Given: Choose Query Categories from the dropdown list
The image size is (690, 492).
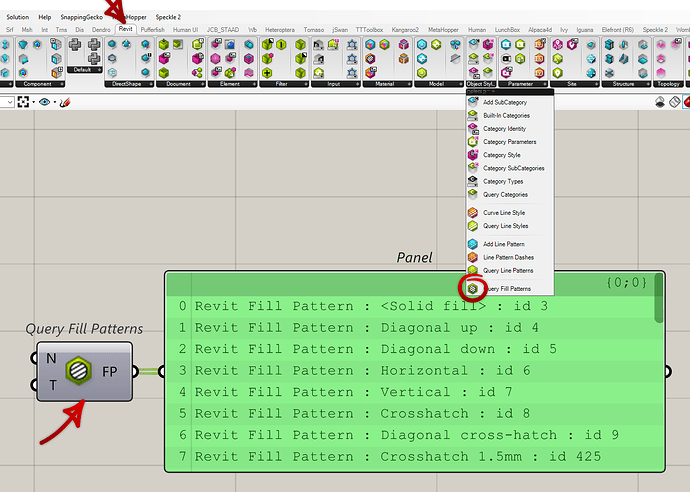Looking at the screenshot, I should click(x=510, y=195).
